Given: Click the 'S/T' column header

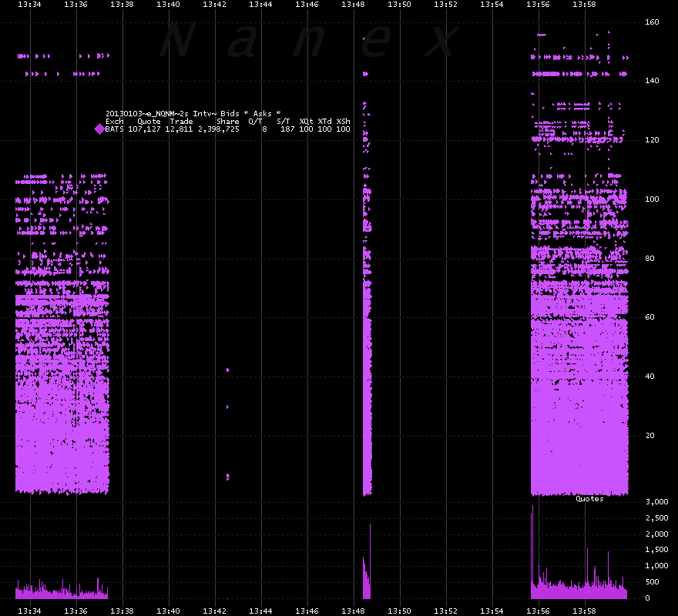Looking at the screenshot, I should pos(284,122).
